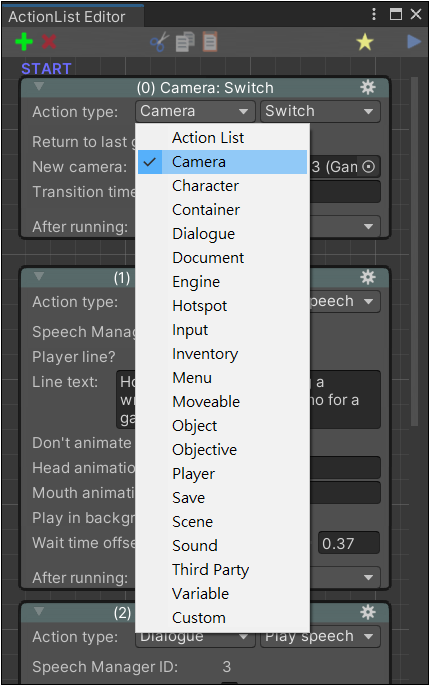Click the red X delete action icon
The width and height of the screenshot is (430, 686).
pyautogui.click(x=49, y=42)
